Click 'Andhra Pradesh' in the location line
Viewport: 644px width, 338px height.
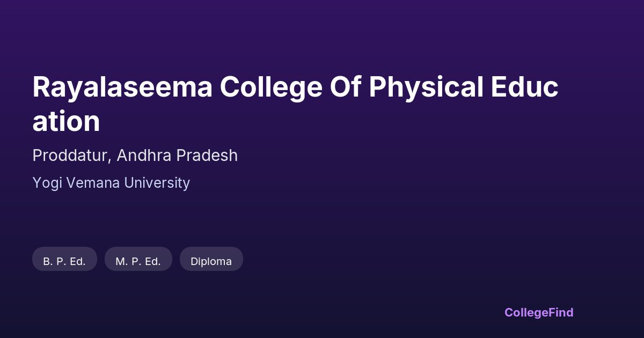pyautogui.click(x=177, y=156)
